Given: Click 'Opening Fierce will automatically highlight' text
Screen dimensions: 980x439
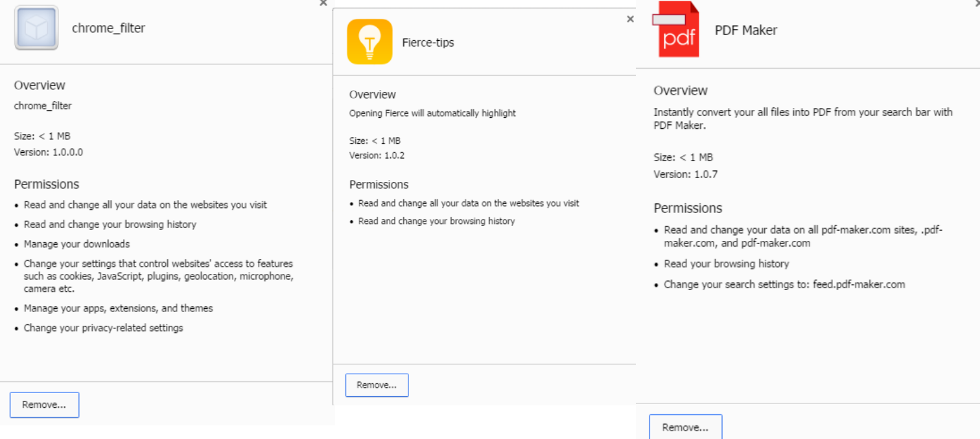Looking at the screenshot, I should (x=432, y=113).
